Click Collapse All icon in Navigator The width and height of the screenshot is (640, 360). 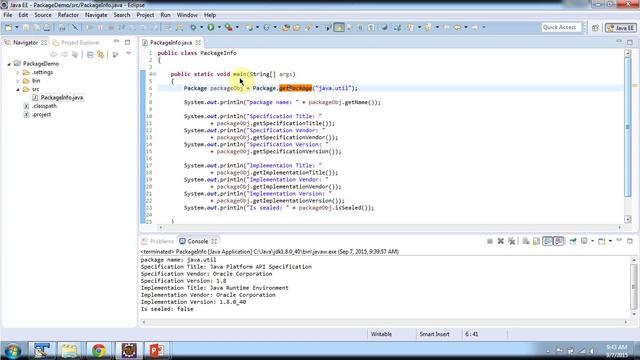90,54
